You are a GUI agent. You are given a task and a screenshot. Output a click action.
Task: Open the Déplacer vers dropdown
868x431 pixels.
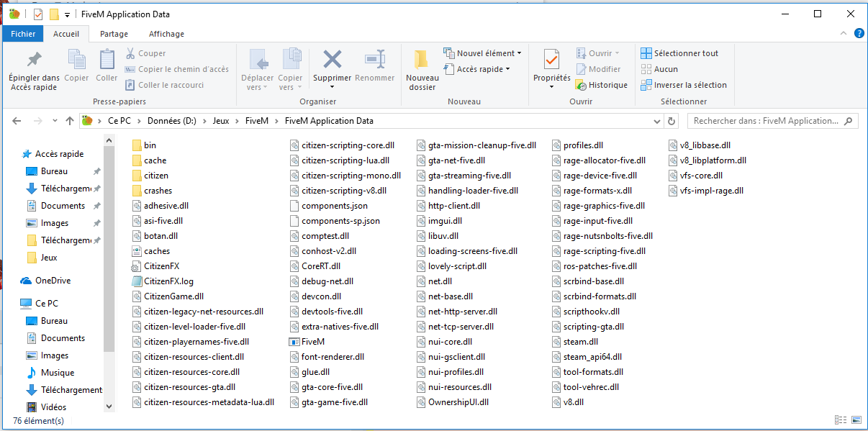257,71
